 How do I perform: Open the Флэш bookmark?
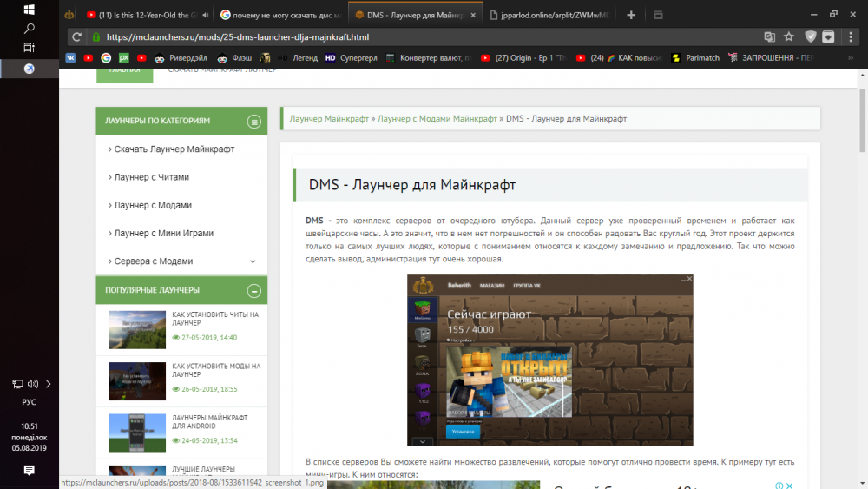pos(234,57)
